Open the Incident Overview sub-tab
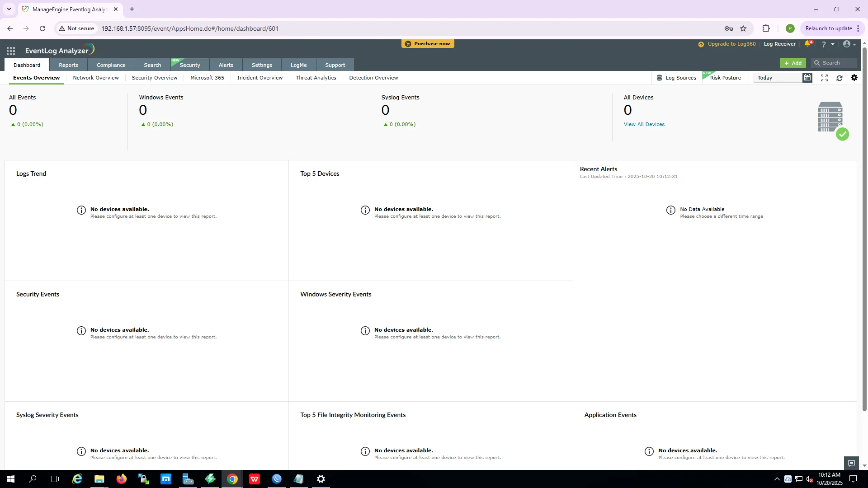 [x=260, y=78]
